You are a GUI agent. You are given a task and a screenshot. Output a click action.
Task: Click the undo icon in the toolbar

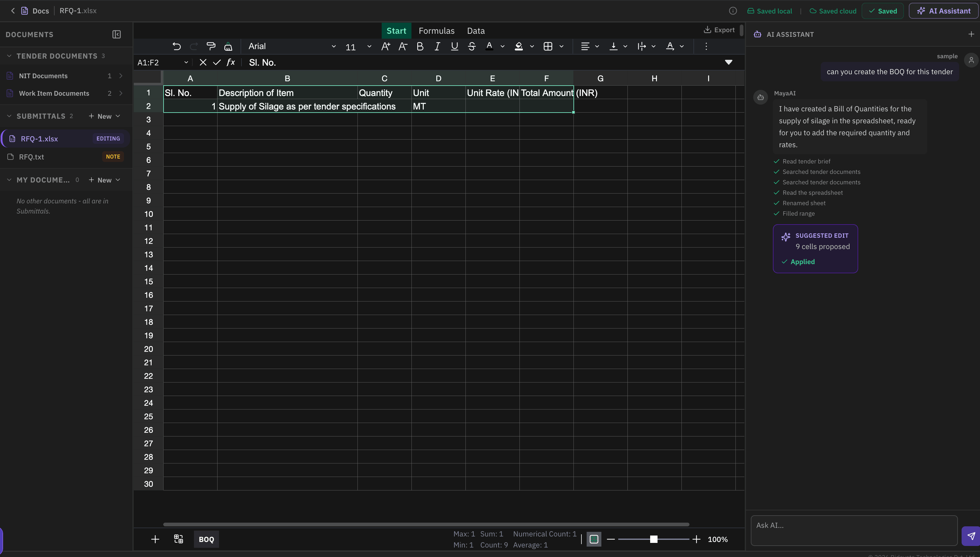(x=176, y=46)
